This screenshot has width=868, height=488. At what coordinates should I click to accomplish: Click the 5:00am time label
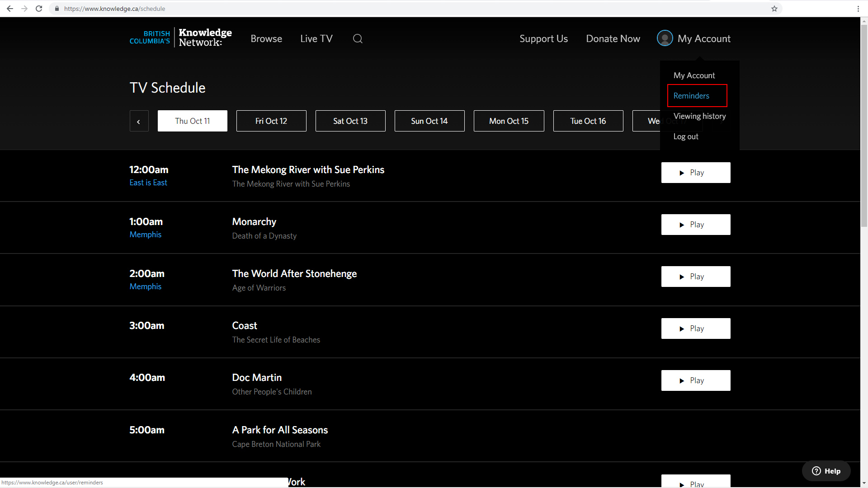click(147, 430)
